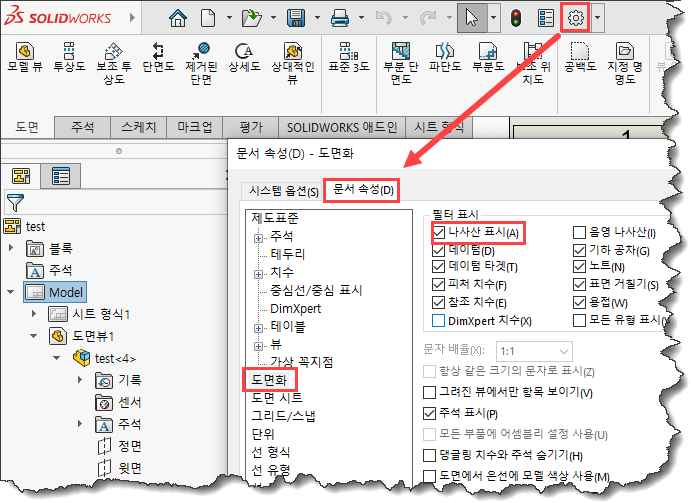Expand the 블록 folder in the feature tree
The image size is (691, 503).
tap(11, 248)
